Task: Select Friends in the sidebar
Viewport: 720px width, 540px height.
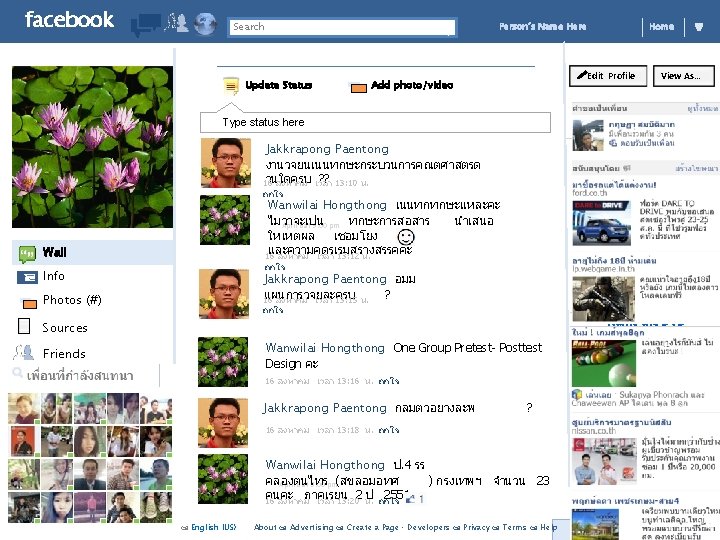Action: click(x=64, y=354)
